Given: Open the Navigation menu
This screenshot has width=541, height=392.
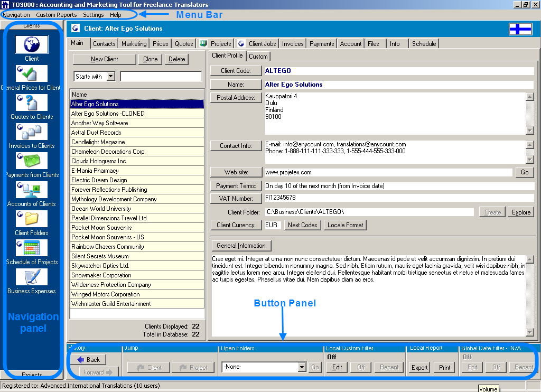Looking at the screenshot, I should (16, 15).
